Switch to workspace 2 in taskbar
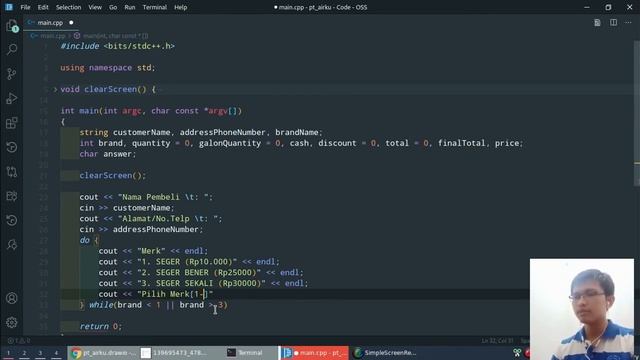Image resolution: width=640 pixels, height=360 pixels. pyautogui.click(x=24, y=353)
